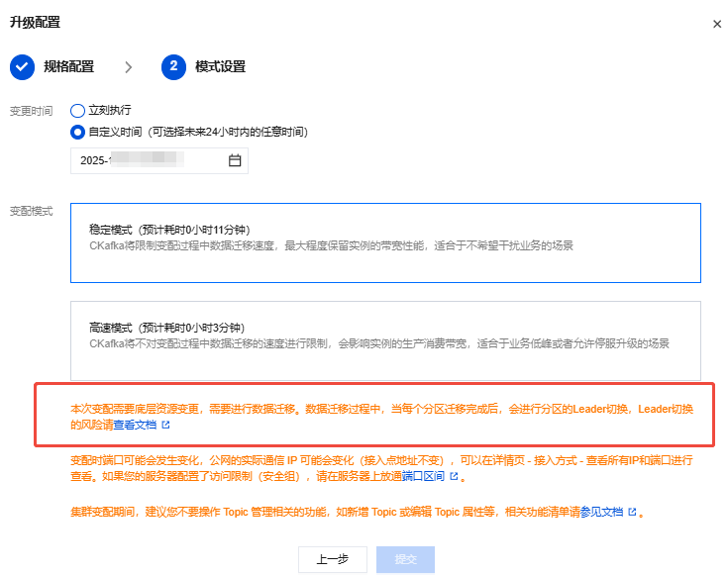The image size is (728, 575).
Task: Click the 规格配置 step label
Action: click(x=68, y=67)
